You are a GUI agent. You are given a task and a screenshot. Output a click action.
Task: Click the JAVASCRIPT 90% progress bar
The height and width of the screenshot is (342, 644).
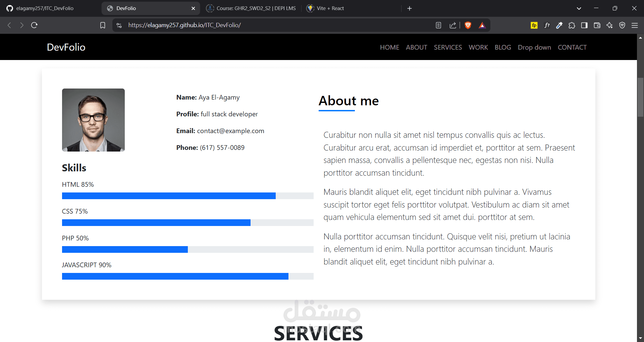[x=188, y=276]
